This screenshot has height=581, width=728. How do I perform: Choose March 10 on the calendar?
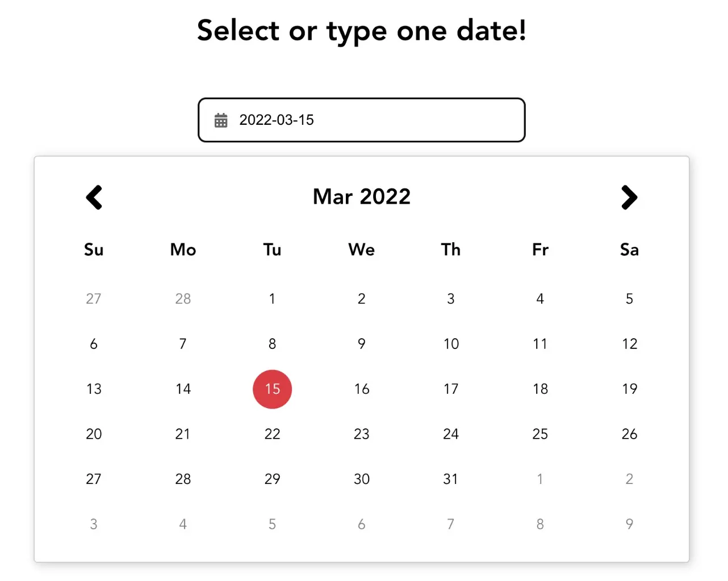point(451,344)
